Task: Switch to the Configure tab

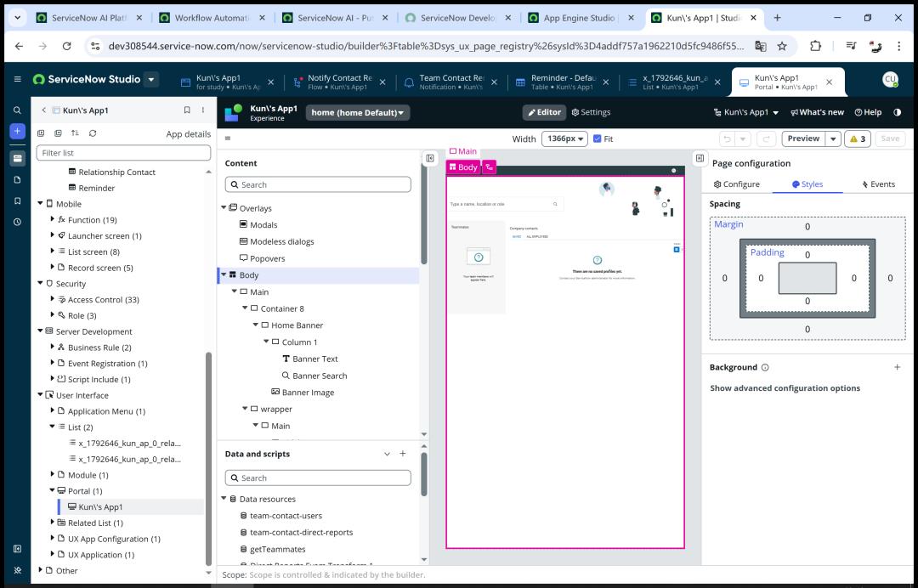Action: 736,184
